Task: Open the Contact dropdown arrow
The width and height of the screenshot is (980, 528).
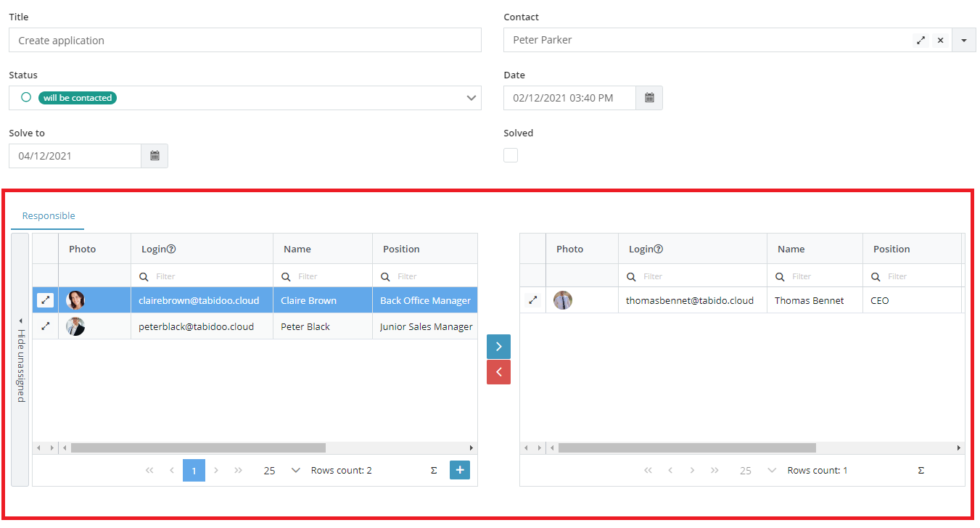Action: point(964,41)
